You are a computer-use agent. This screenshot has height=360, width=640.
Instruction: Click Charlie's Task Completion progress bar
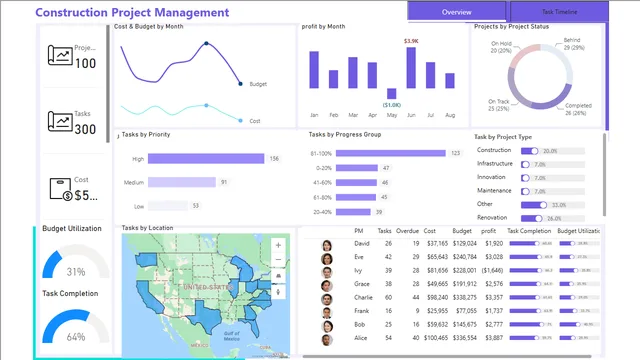[531, 298]
